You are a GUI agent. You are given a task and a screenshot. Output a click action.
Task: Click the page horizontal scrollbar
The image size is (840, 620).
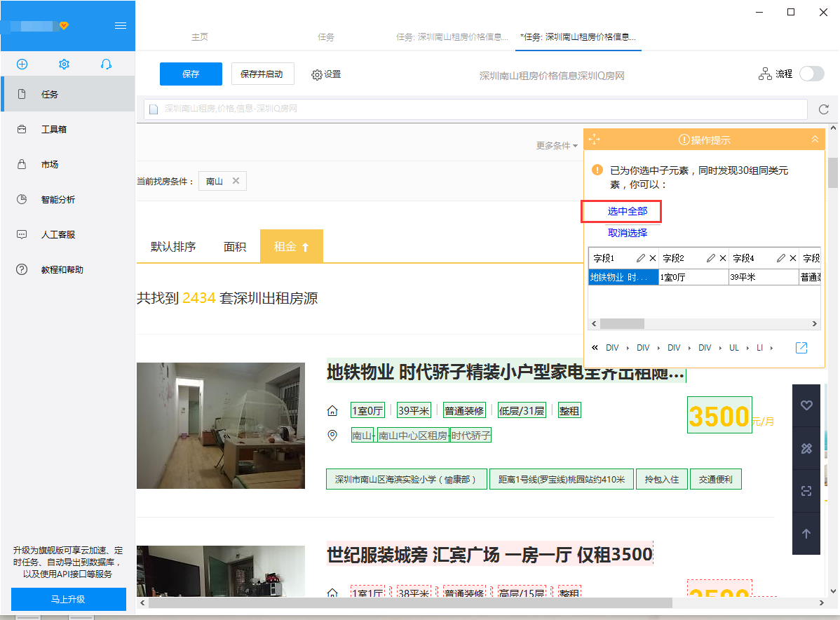point(410,603)
